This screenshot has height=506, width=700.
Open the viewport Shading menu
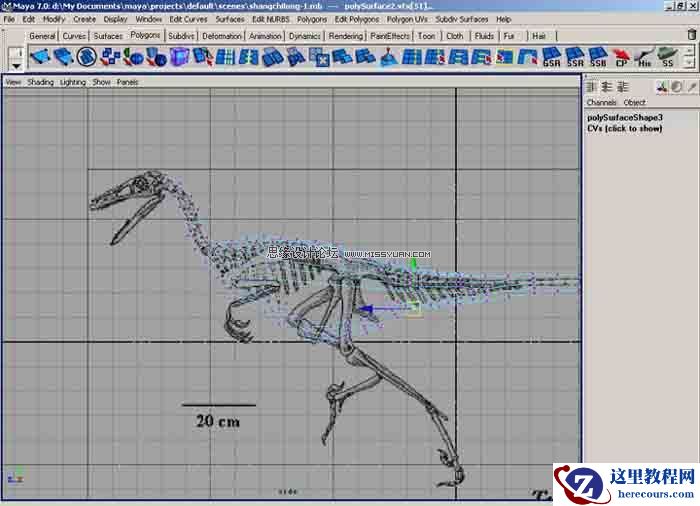tap(40, 82)
